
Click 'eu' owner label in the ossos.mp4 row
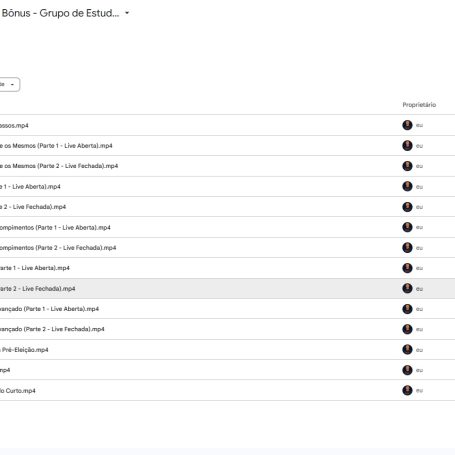pyautogui.click(x=419, y=126)
